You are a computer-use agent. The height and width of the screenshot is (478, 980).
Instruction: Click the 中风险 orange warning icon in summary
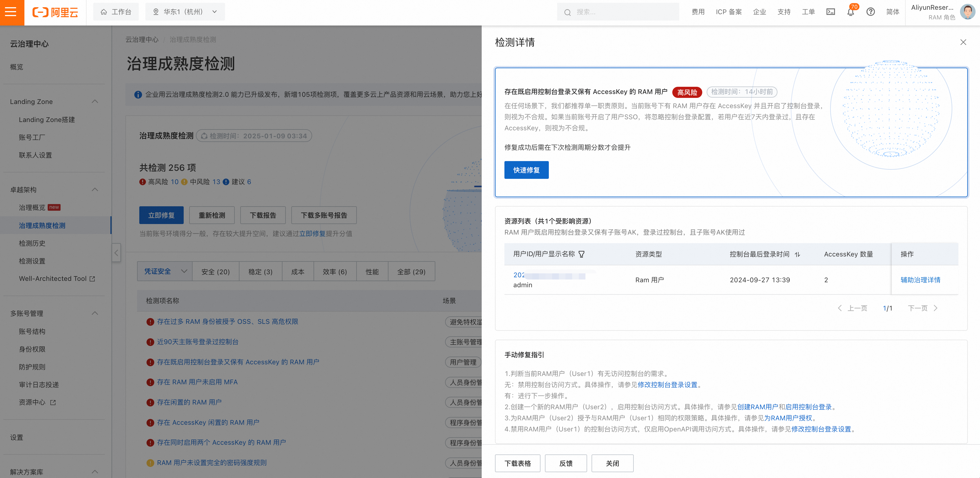(x=185, y=182)
